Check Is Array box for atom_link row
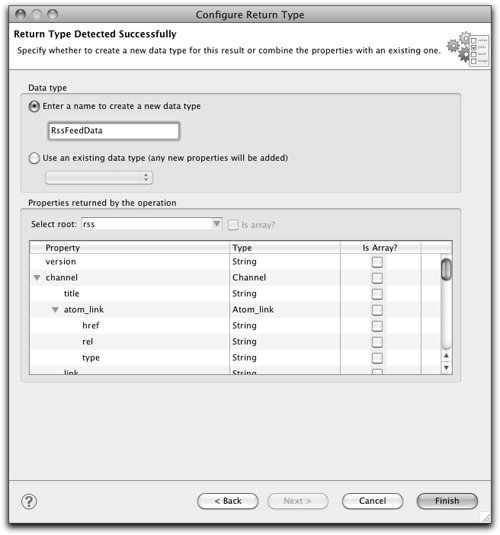The height and width of the screenshot is (535, 500). (377, 310)
